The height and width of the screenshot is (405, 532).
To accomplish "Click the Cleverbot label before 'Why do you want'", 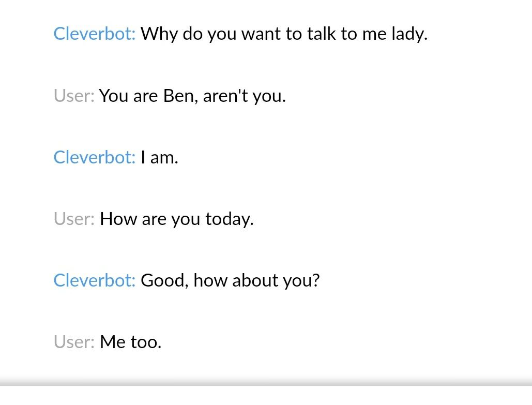I will click(x=94, y=34).
